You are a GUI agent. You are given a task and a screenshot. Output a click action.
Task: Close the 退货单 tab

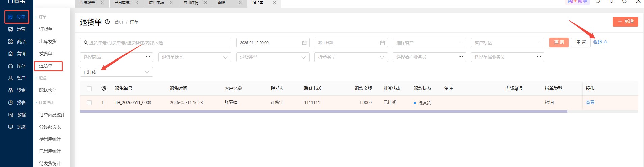[x=274, y=3]
